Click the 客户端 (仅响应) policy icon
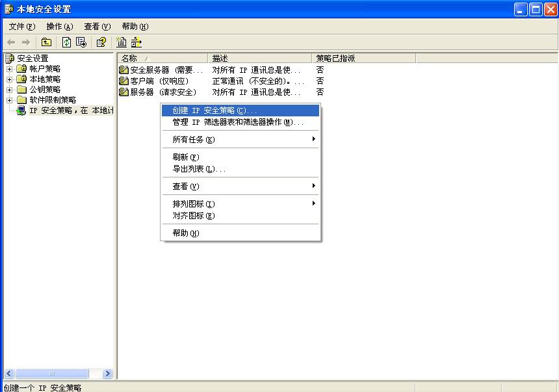The height and width of the screenshot is (392, 559). click(123, 81)
